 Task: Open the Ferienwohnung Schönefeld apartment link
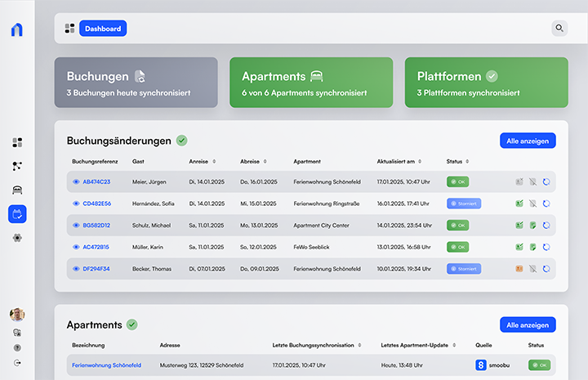click(x=106, y=365)
